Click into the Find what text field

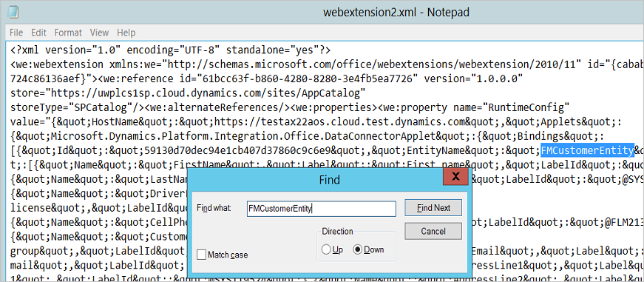[x=321, y=209]
